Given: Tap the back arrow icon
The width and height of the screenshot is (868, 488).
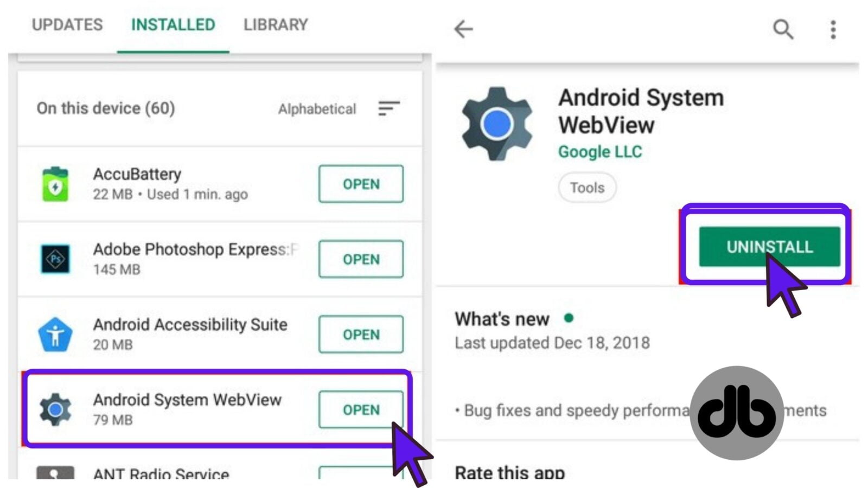Looking at the screenshot, I should tap(463, 29).
